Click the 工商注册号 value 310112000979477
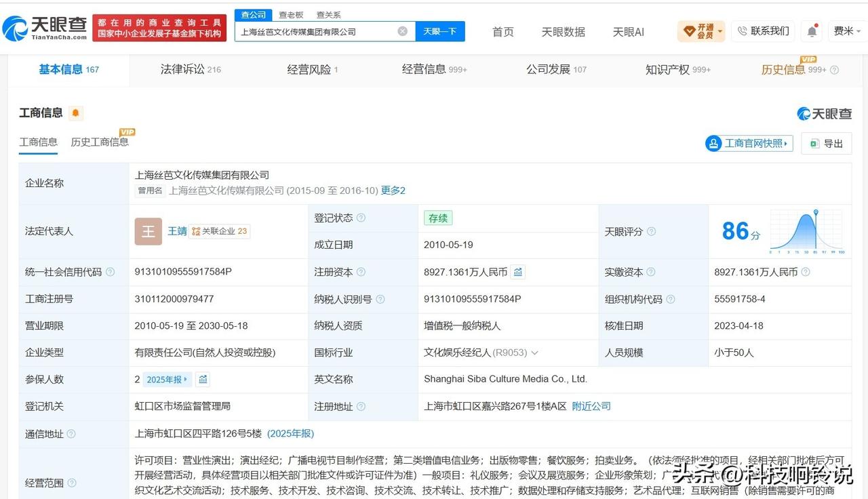This screenshot has width=868, height=499. point(174,299)
